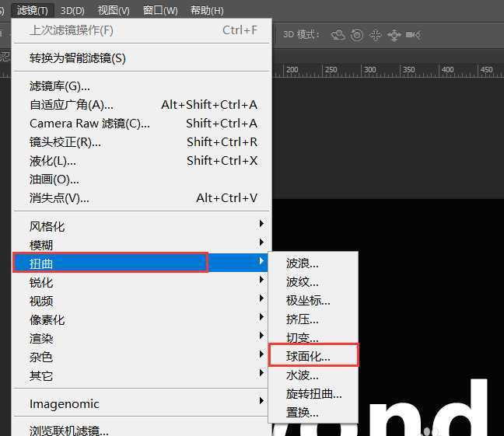Viewport: 504px width, 436px height.
Task: Open the 滤镜库 filter gallery
Action: pyautogui.click(x=60, y=85)
